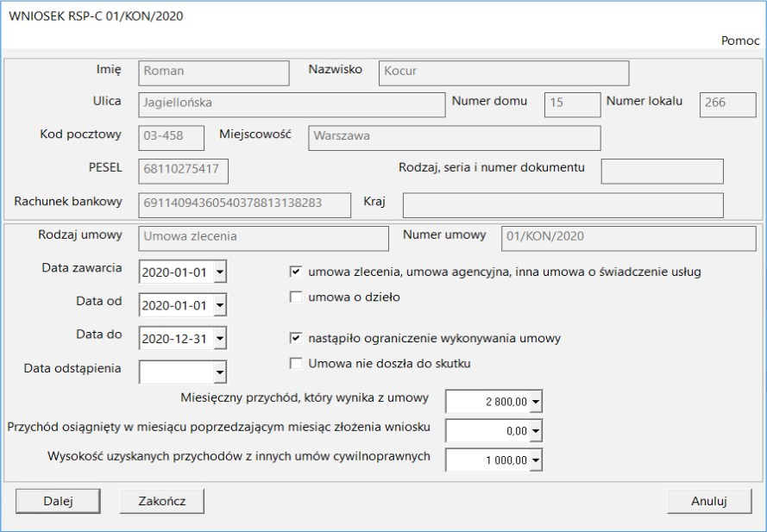Open the Pomoc help menu
This screenshot has width=767, height=532.
click(740, 41)
